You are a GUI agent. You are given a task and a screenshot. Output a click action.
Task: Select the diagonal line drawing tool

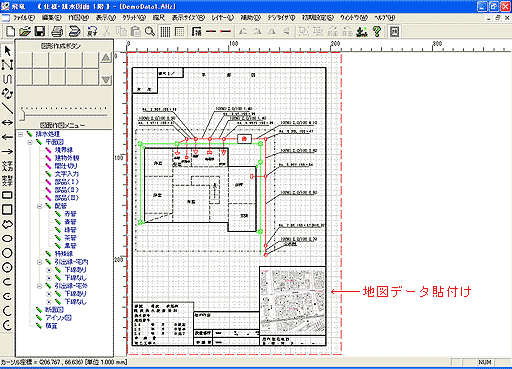pos(7,108)
